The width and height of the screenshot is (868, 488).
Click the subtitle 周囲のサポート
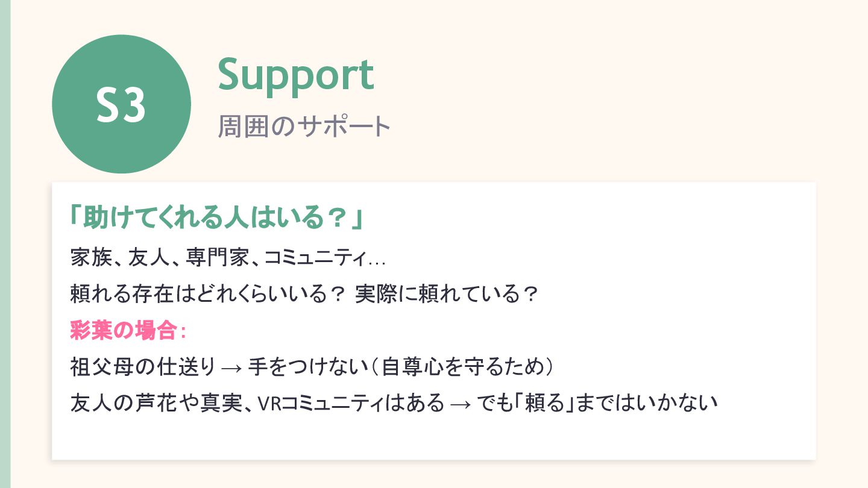[x=304, y=126]
